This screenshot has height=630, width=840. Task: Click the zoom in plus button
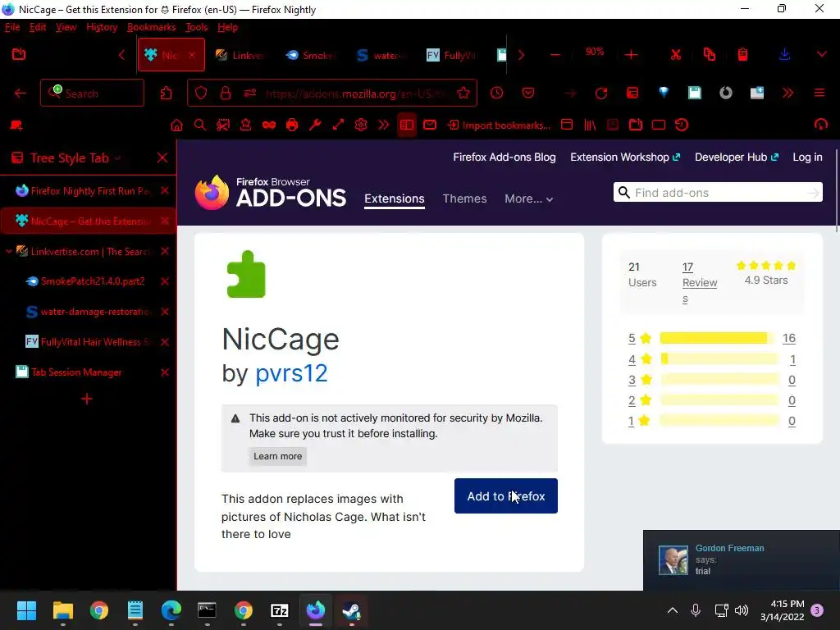(631, 55)
